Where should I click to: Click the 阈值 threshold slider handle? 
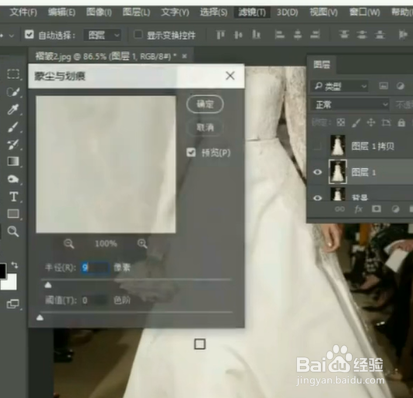[x=40, y=317]
